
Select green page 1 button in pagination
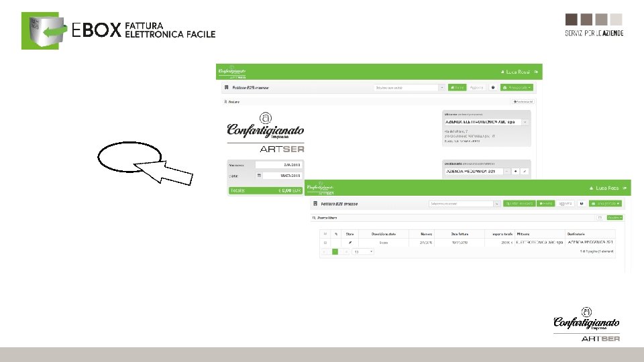tap(335, 251)
